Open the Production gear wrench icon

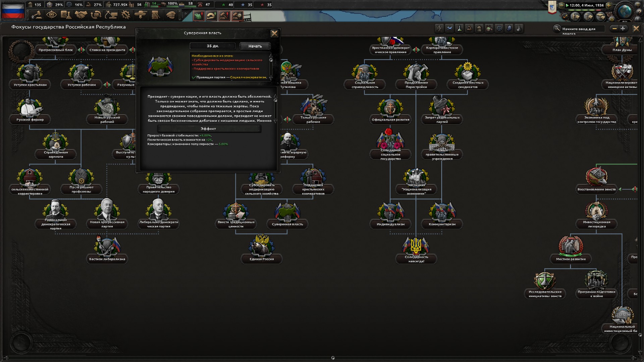126,15
